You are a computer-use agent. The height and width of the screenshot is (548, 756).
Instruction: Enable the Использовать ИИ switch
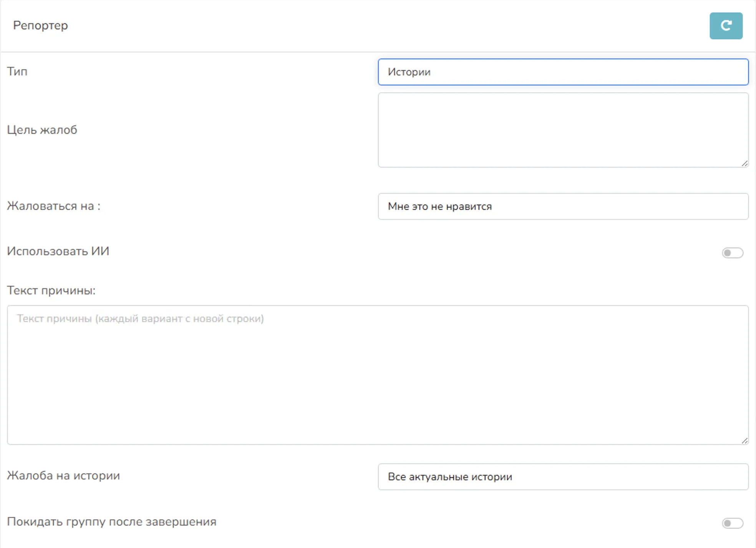pyautogui.click(x=732, y=253)
